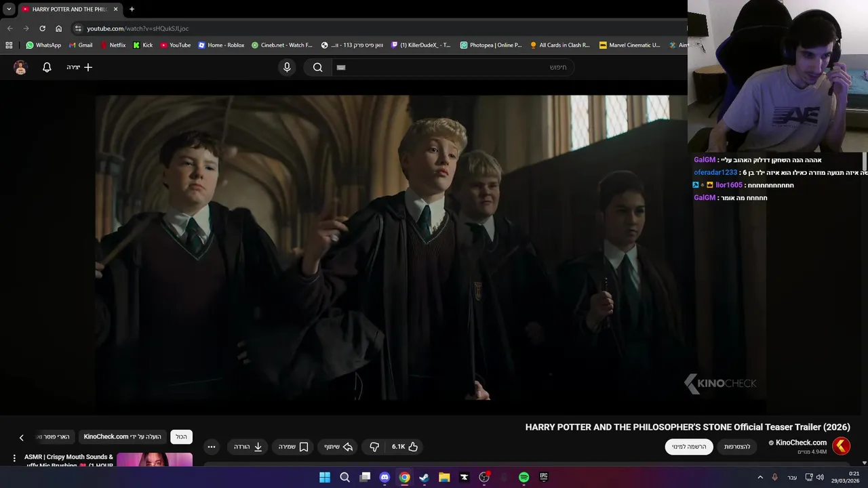
Task: Open the Home - Roblox bookmark
Action: point(221,45)
